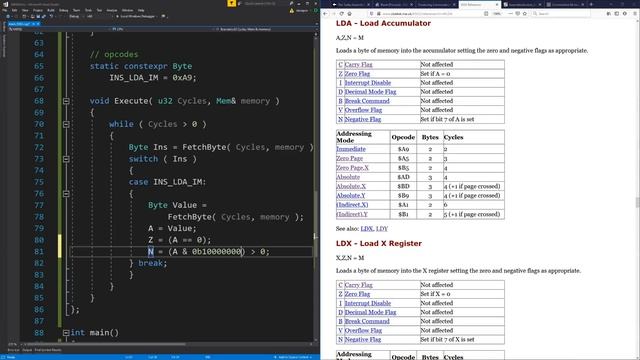Click Add to Source Control in status bar
The image size is (640, 360).
(293, 357)
